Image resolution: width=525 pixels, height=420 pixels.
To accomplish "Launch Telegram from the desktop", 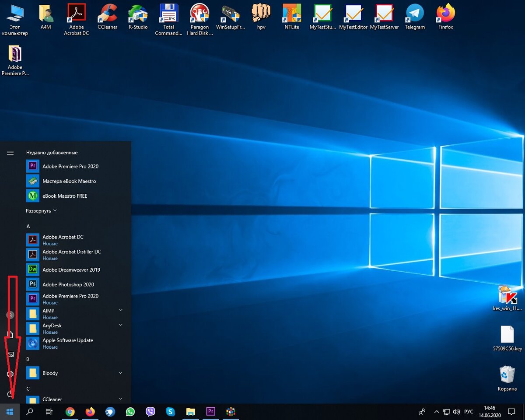I will [415, 17].
